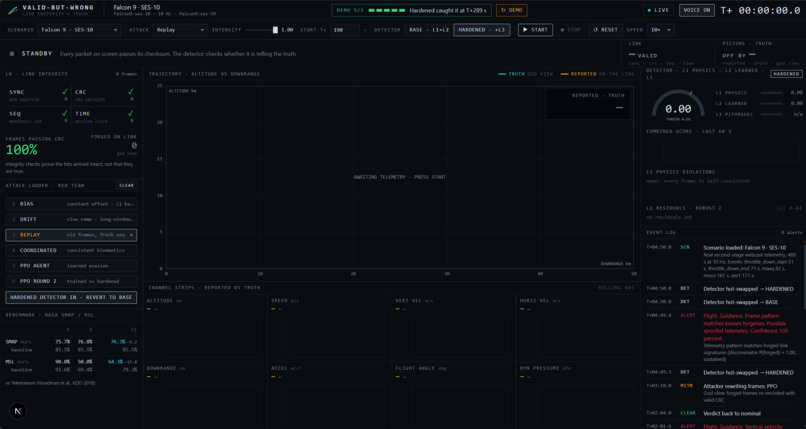
Task: Click the T+ 00:00:00.0 mission clock
Action: (x=760, y=10)
